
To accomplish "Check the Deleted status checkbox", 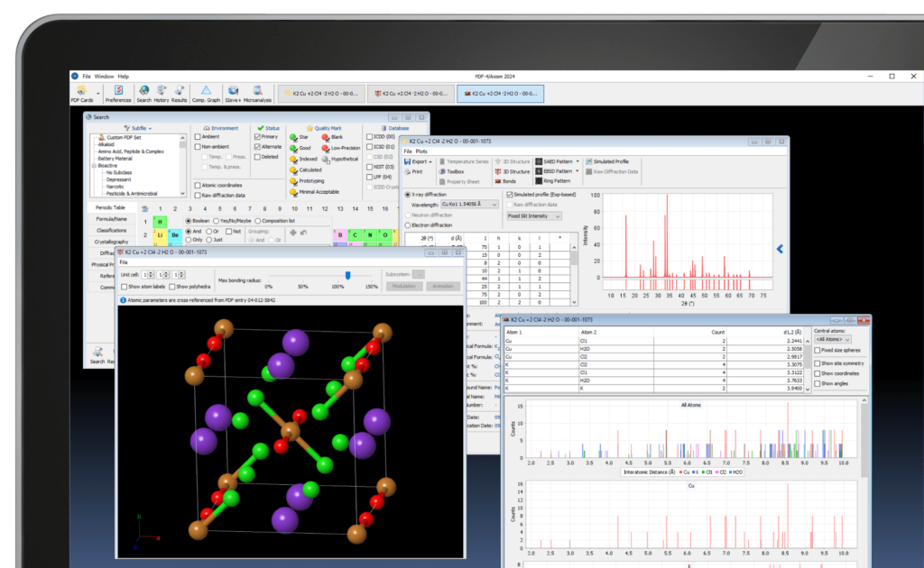I will [x=257, y=157].
